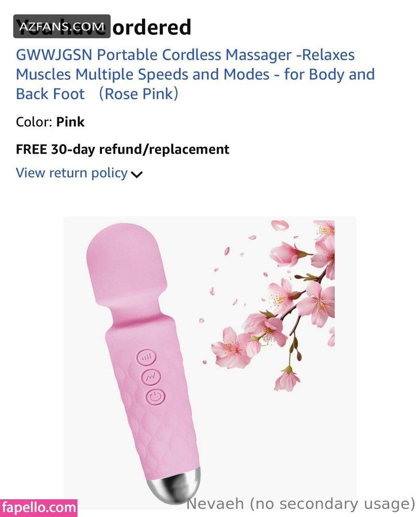Click the fapello.com watermark label
This screenshot has height=517, width=420.
point(39,508)
